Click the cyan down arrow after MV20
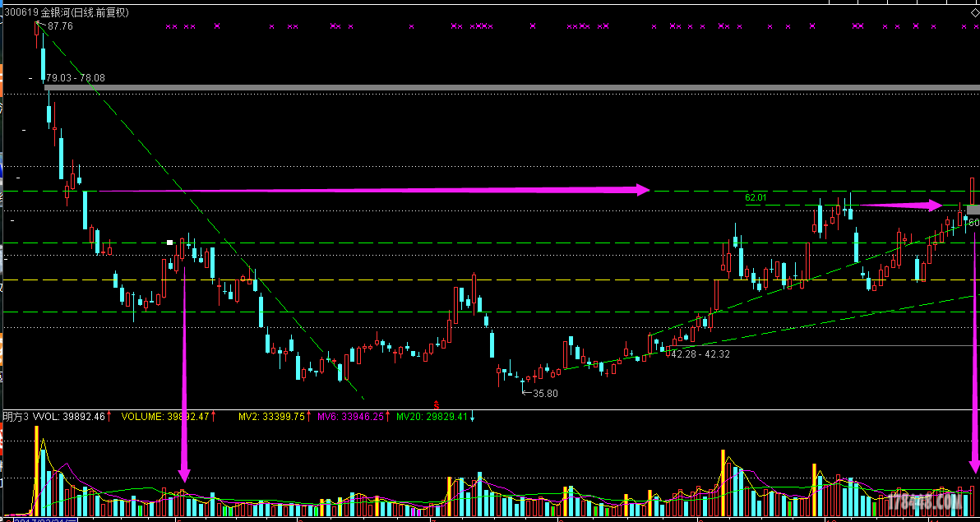The image size is (980, 522). (x=472, y=416)
